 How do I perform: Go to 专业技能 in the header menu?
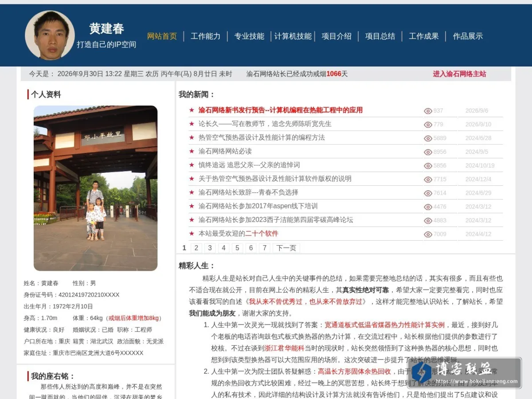(249, 36)
